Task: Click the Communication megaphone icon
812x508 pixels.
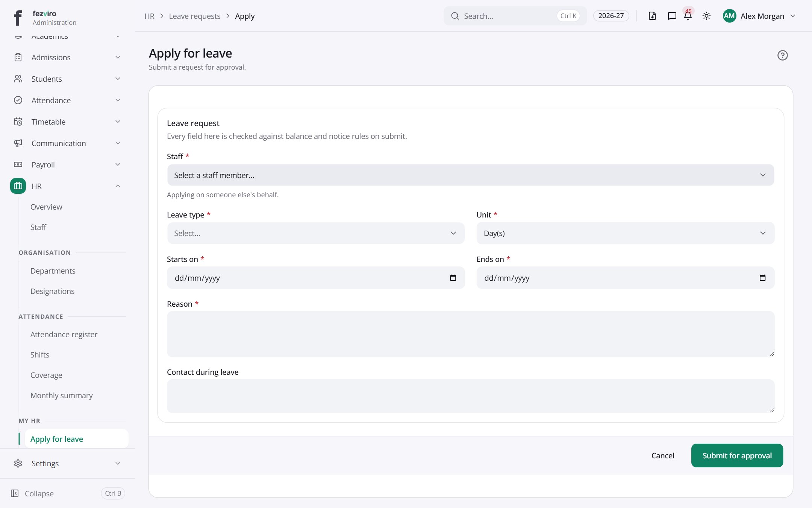Action: click(18, 143)
